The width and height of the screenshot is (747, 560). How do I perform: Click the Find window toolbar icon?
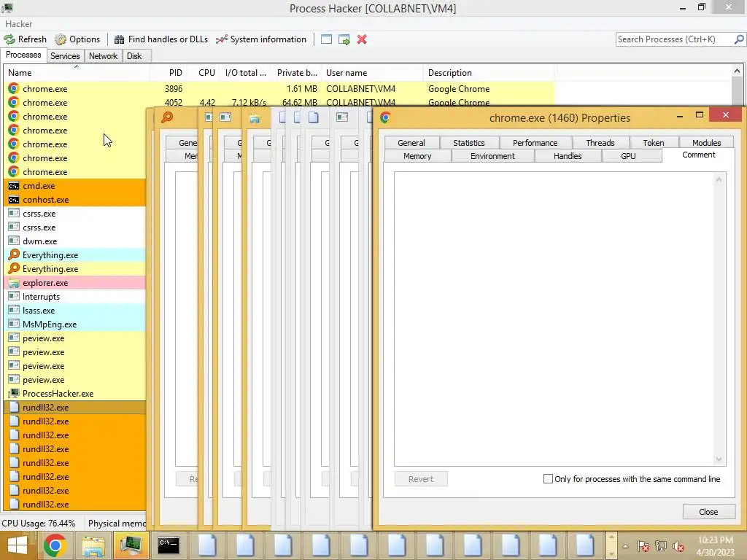tap(326, 39)
